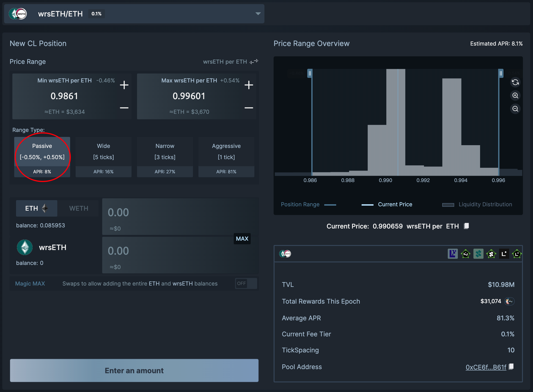Click the Estimated APR: 8.1% text
This screenshot has width=533, height=392.
coord(496,44)
